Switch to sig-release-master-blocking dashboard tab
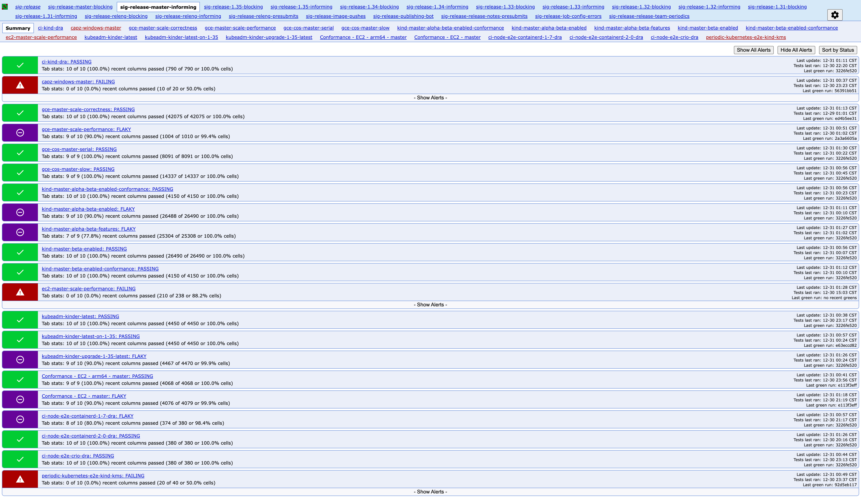The image size is (861, 504). click(80, 7)
